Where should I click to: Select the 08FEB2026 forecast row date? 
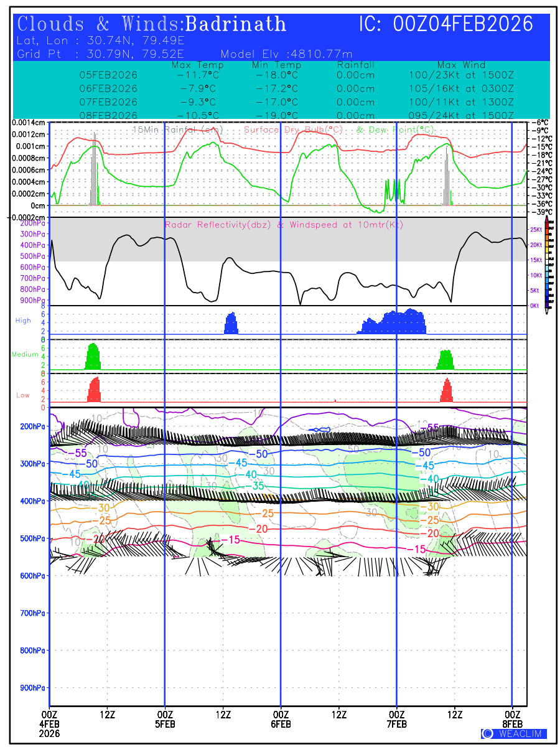coord(108,115)
